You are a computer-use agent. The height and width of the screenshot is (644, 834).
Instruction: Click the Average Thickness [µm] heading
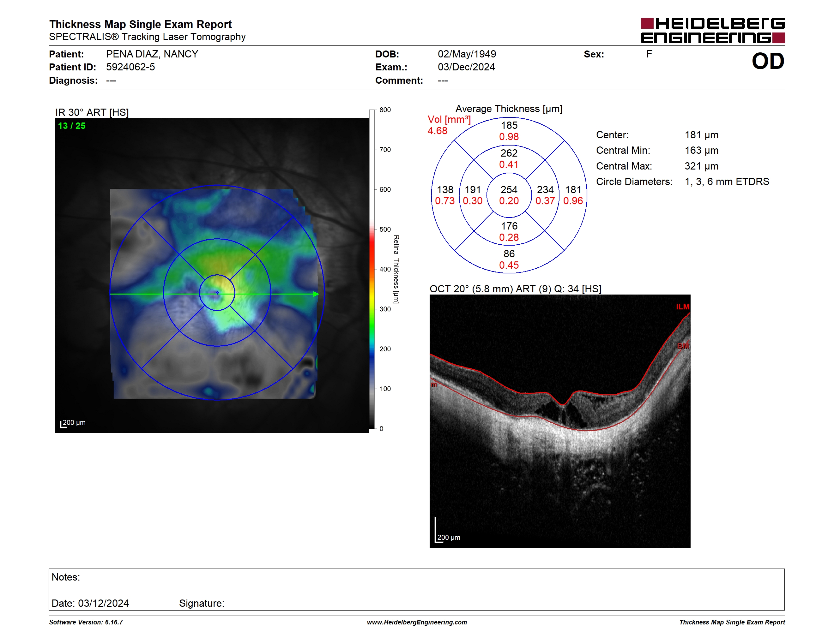[509, 109]
